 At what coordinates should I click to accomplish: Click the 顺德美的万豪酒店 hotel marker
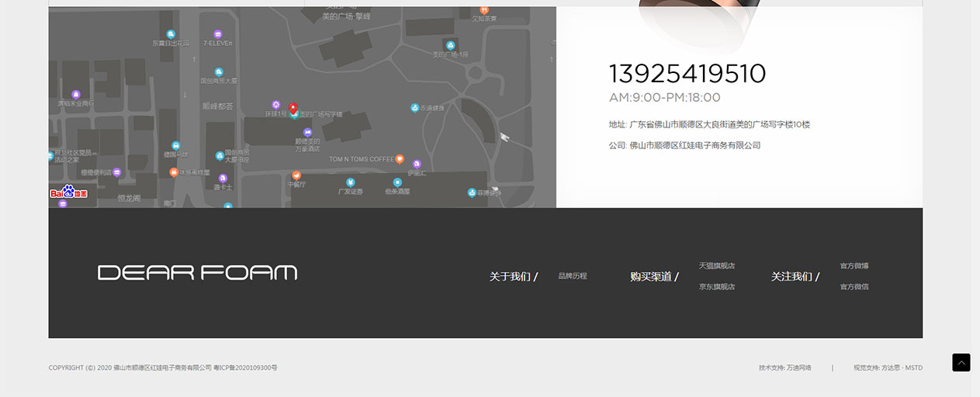point(307,132)
